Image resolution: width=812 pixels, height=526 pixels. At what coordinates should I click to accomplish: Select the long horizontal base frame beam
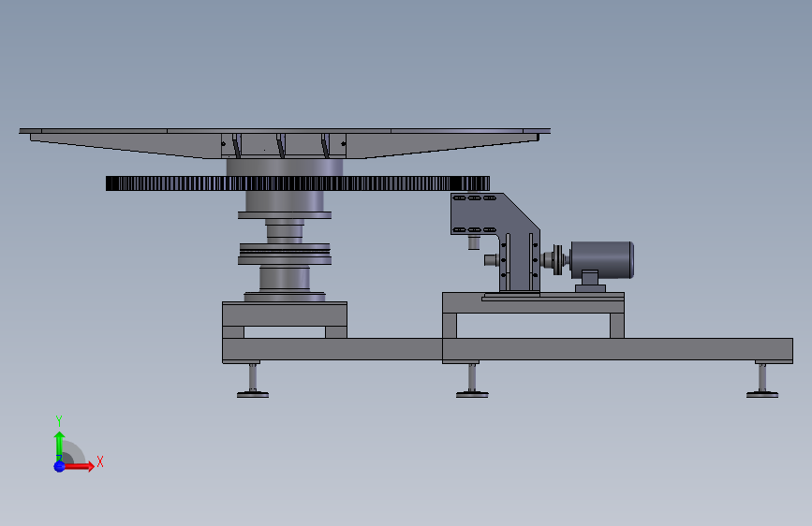[508, 349]
